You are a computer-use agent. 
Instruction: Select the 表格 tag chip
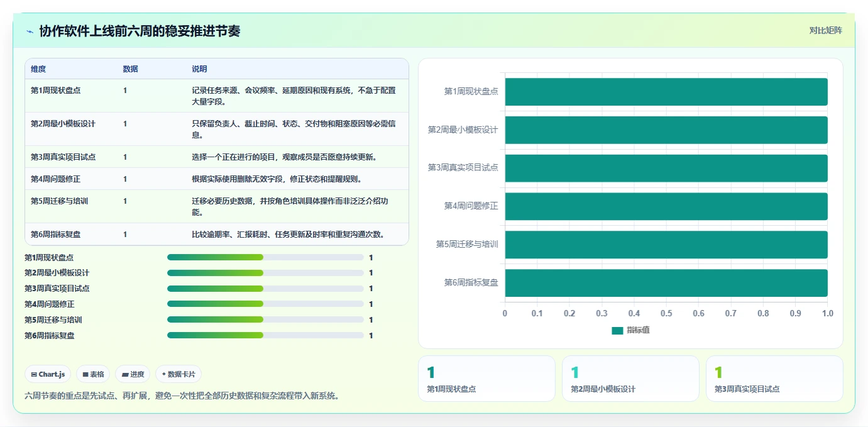pos(93,374)
